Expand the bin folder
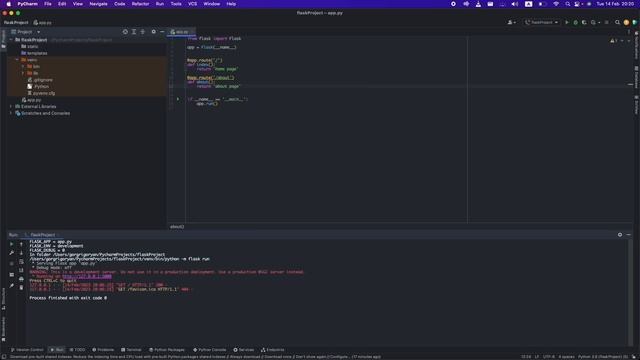 (x=23, y=66)
